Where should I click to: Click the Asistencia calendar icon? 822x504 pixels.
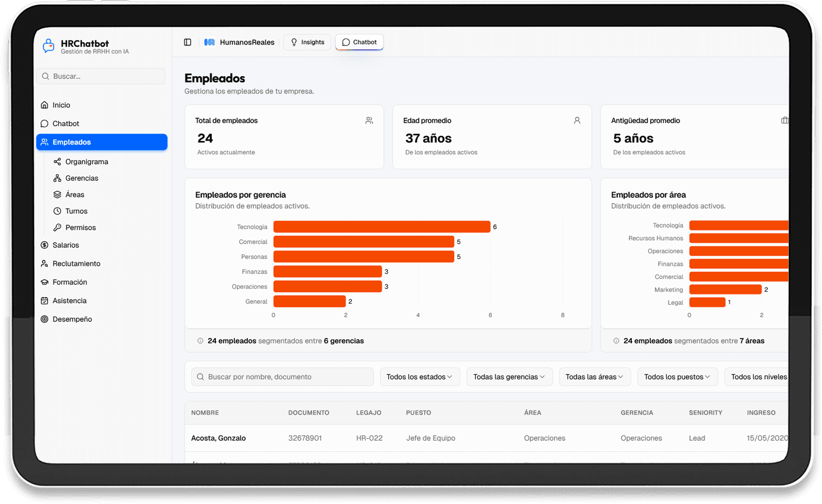click(45, 301)
